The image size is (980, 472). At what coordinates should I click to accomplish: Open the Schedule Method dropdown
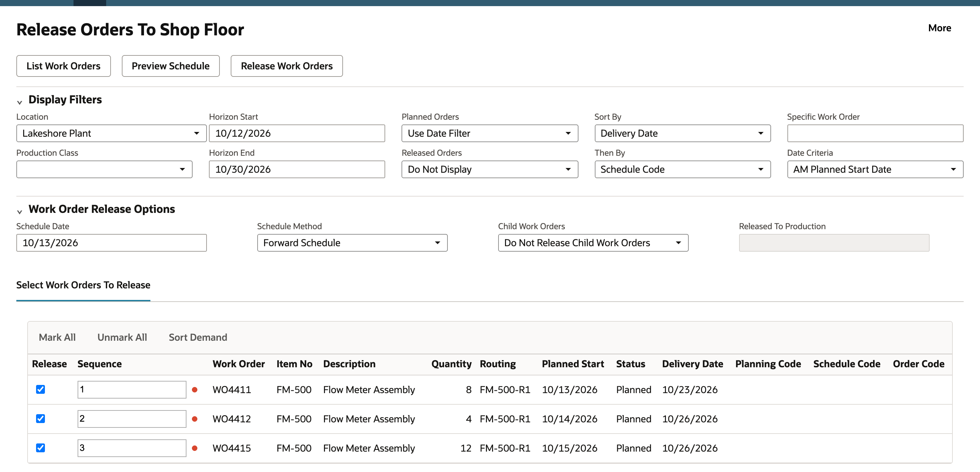tap(352, 243)
